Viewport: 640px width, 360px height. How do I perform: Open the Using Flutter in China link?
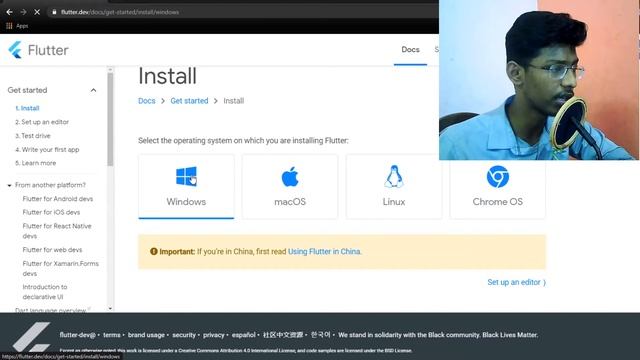click(324, 251)
